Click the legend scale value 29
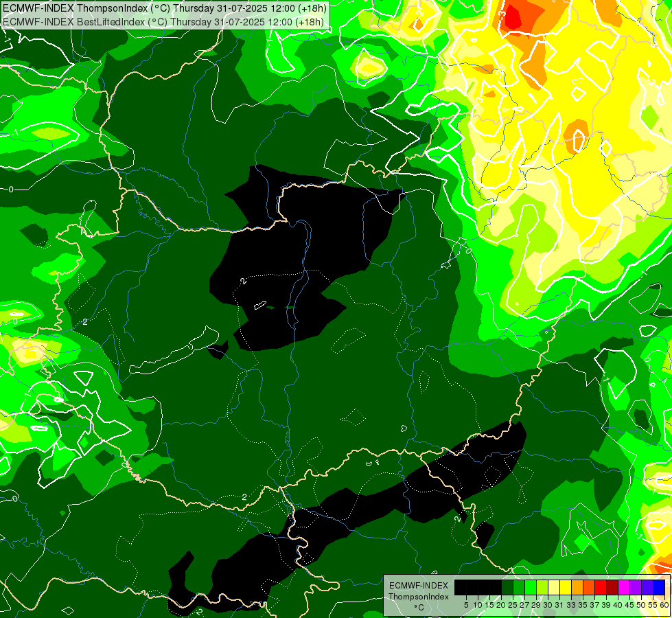 pyautogui.click(x=537, y=605)
